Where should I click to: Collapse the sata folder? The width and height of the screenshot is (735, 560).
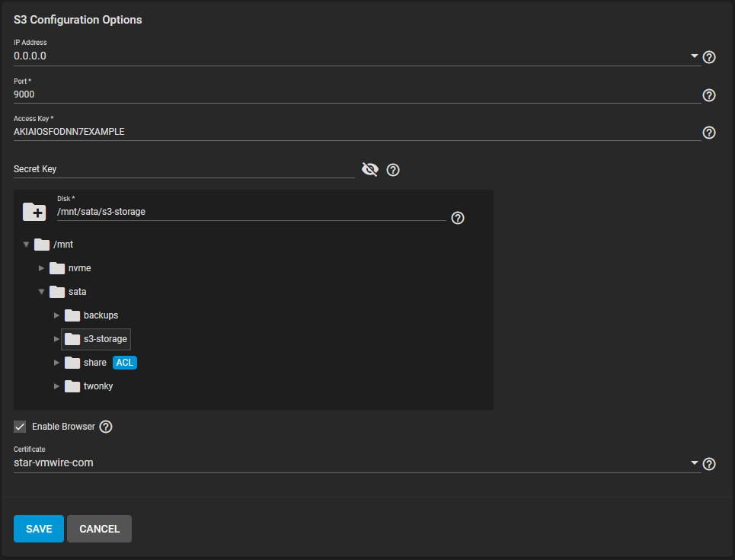pyautogui.click(x=42, y=292)
